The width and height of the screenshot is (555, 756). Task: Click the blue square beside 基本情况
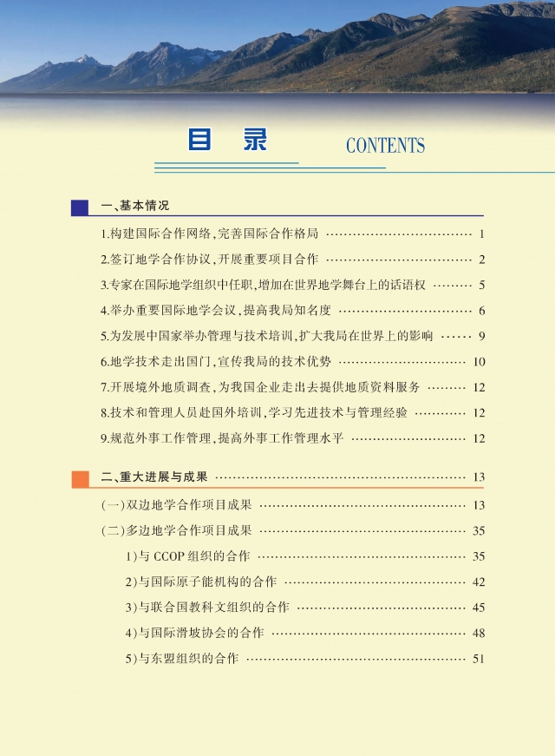pyautogui.click(x=80, y=207)
